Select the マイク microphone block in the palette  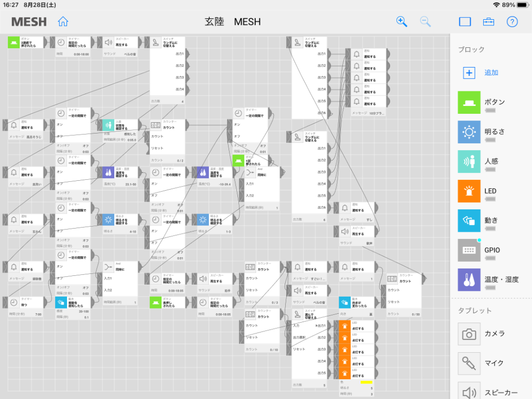pos(469,363)
